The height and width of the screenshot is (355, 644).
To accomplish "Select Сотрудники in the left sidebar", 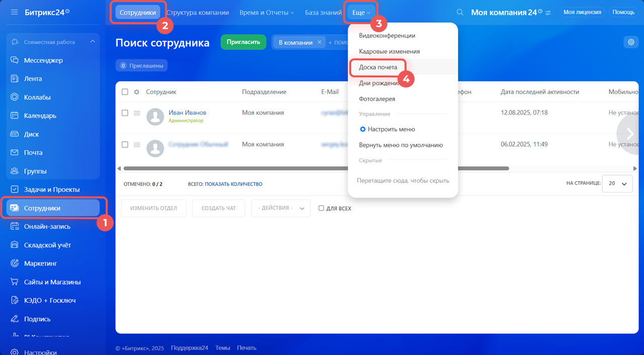I will point(53,208).
